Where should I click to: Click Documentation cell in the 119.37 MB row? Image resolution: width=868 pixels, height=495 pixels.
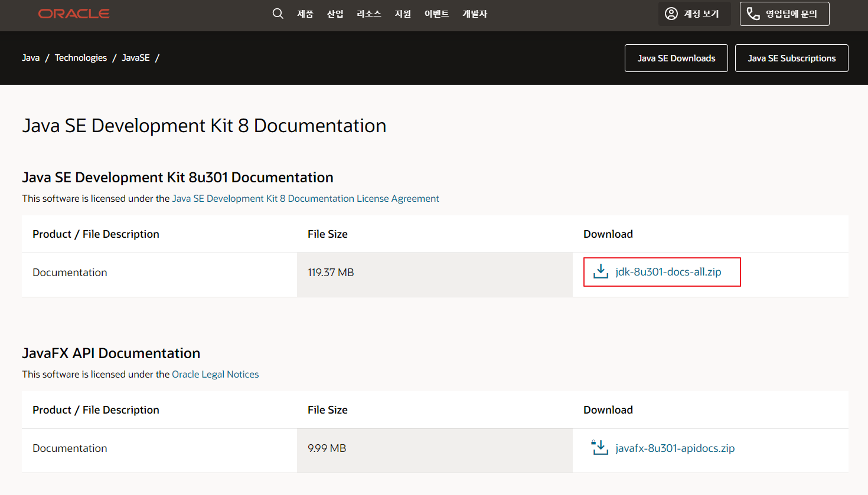[x=159, y=275]
